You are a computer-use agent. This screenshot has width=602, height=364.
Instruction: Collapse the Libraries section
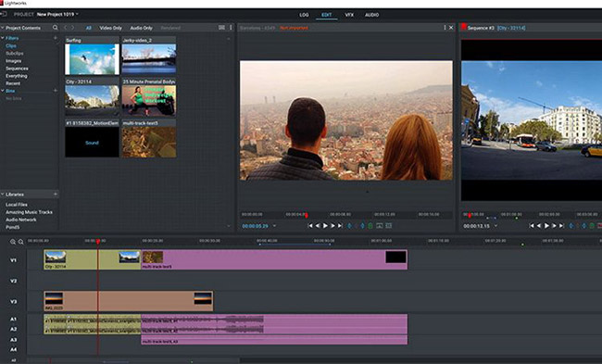3,195
